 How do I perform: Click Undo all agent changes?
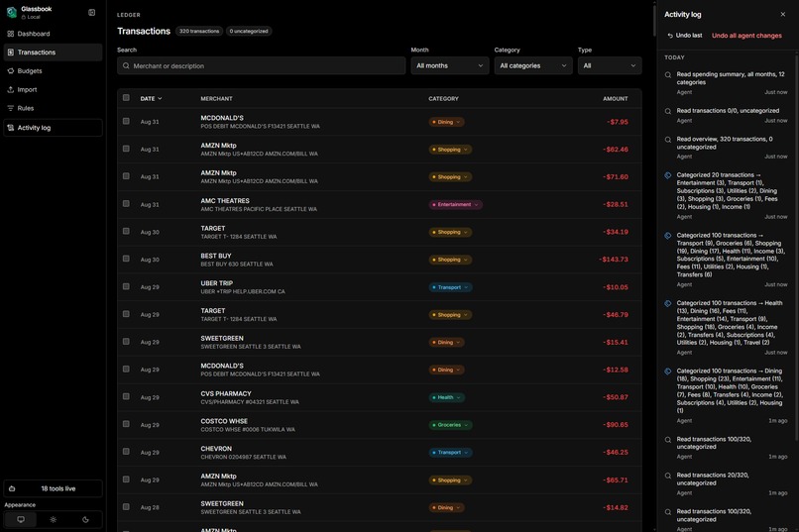(x=746, y=36)
